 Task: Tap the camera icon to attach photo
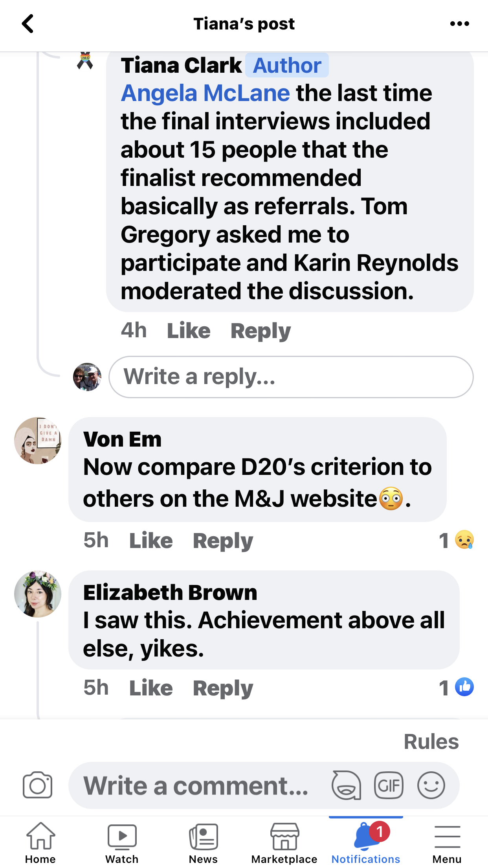[x=37, y=785]
